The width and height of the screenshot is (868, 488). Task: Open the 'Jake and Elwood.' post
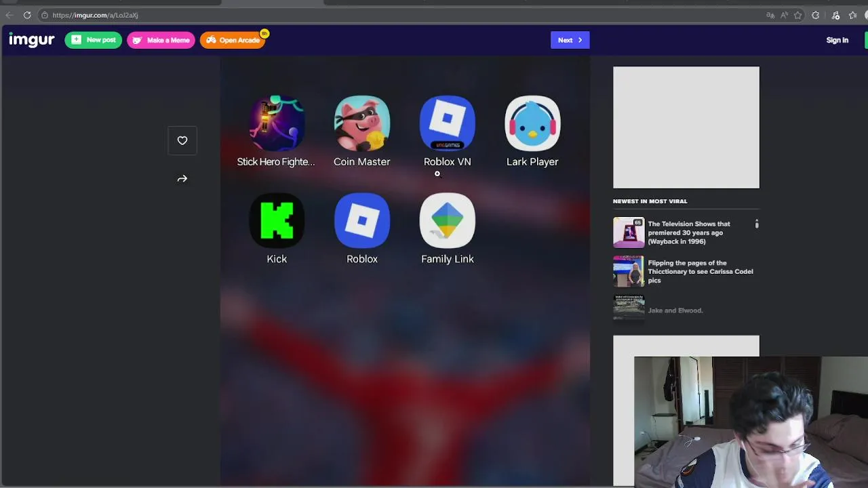(675, 310)
